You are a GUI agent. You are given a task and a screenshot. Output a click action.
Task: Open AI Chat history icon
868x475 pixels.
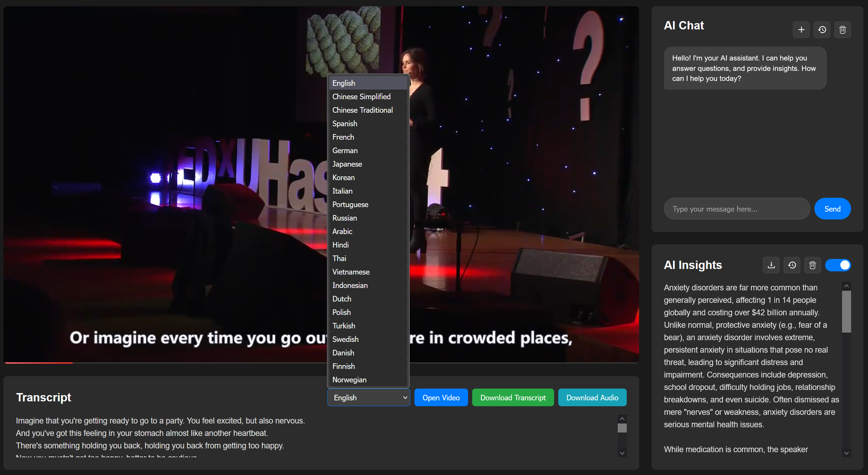[x=822, y=30]
